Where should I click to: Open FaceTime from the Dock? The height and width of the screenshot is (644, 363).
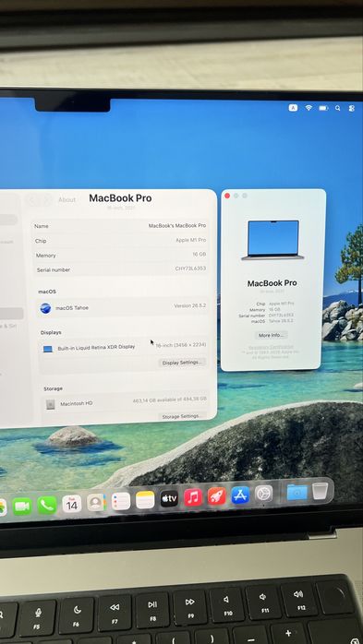22,506
